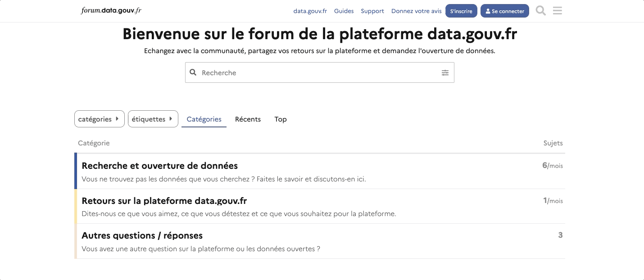The width and height of the screenshot is (644, 280).
Task: Open the hamburger menu icon
Action: coord(557,10)
